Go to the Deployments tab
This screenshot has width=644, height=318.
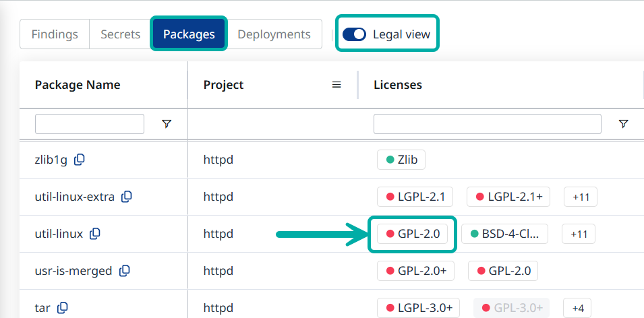274,34
